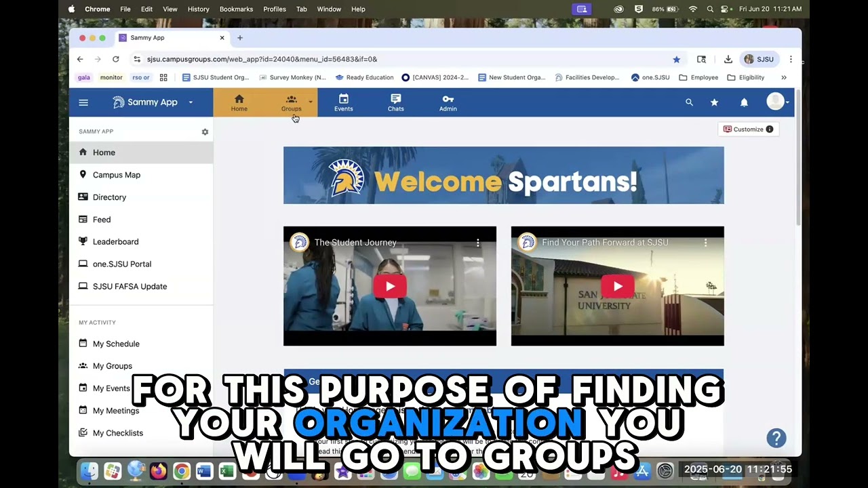Show more bookmarks chevron

click(x=784, y=77)
